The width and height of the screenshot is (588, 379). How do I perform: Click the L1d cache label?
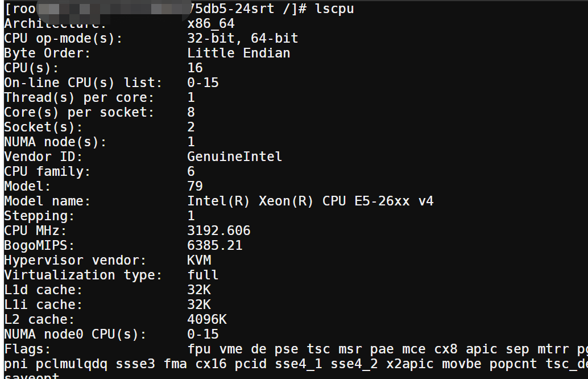pyautogui.click(x=43, y=290)
